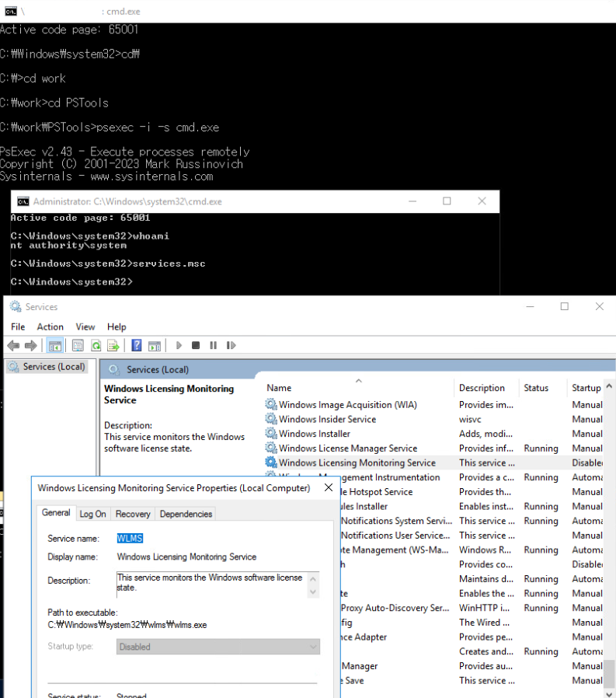Image resolution: width=616 pixels, height=698 pixels.
Task: Click the Forward arrow in Services toolbar
Action: tap(31, 345)
